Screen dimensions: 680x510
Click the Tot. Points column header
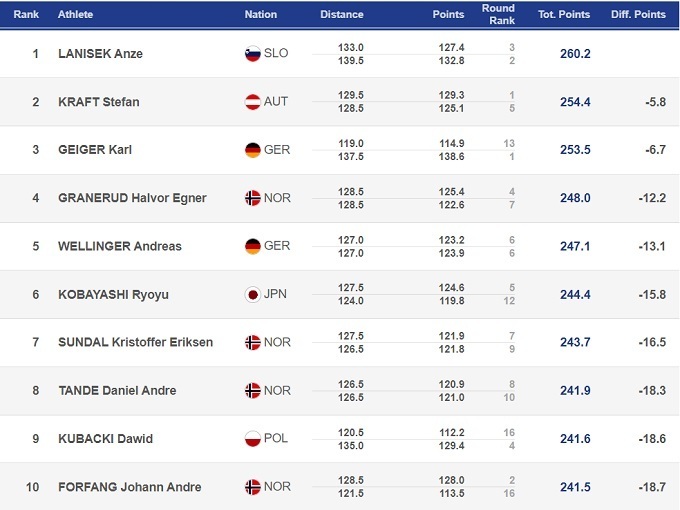coord(564,15)
